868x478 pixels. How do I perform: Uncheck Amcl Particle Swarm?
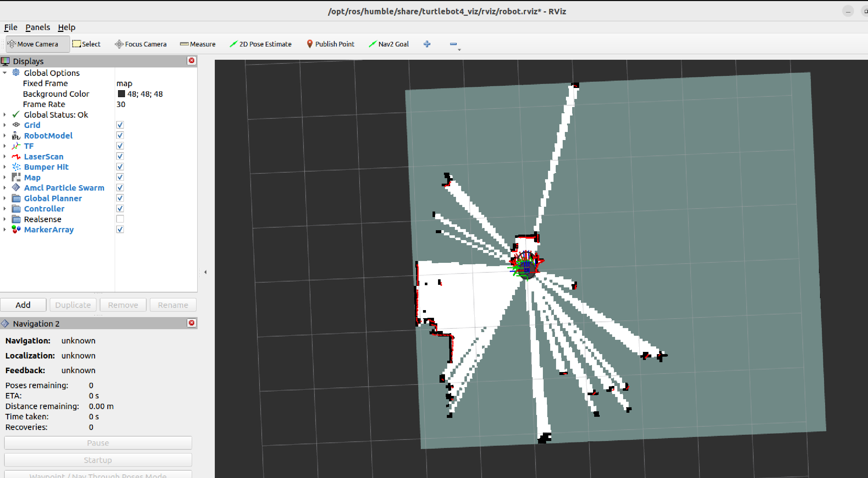point(120,188)
